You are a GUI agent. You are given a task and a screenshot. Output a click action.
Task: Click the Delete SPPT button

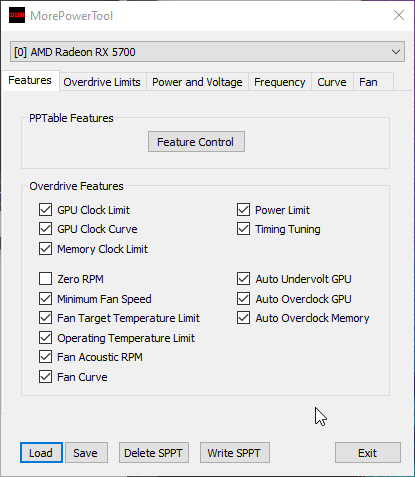click(154, 453)
